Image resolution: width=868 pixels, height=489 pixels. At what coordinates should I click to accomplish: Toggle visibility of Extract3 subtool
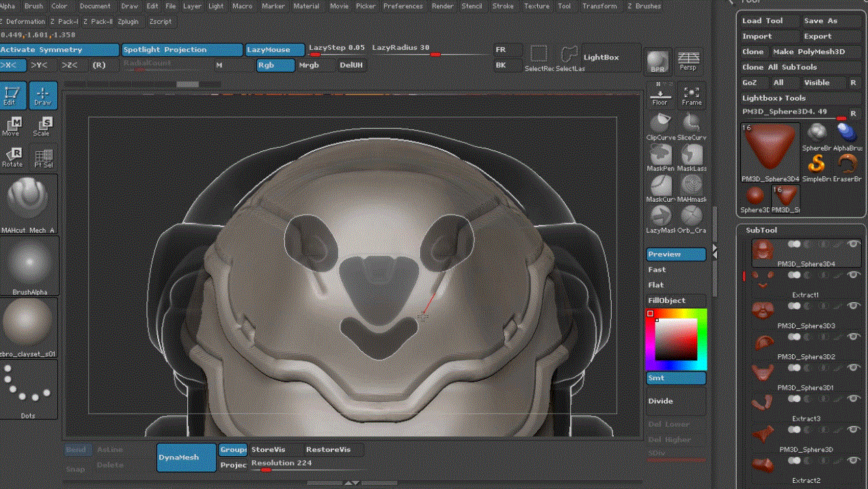coord(853,399)
